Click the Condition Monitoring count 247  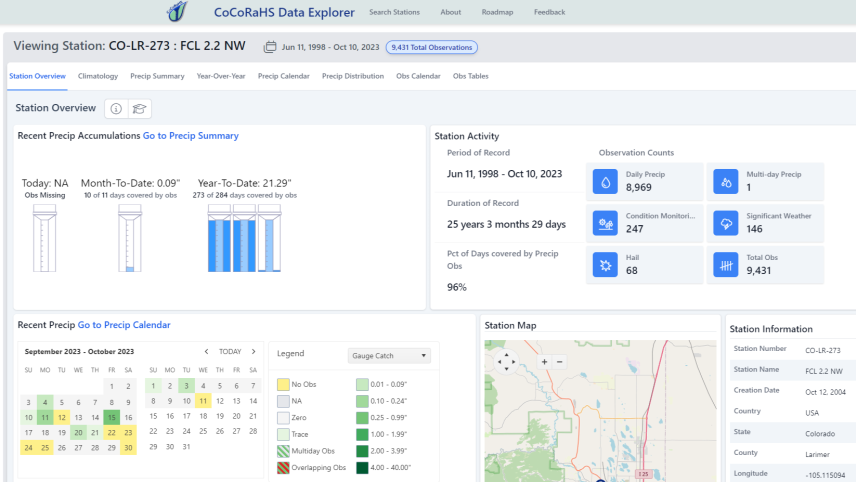point(634,229)
